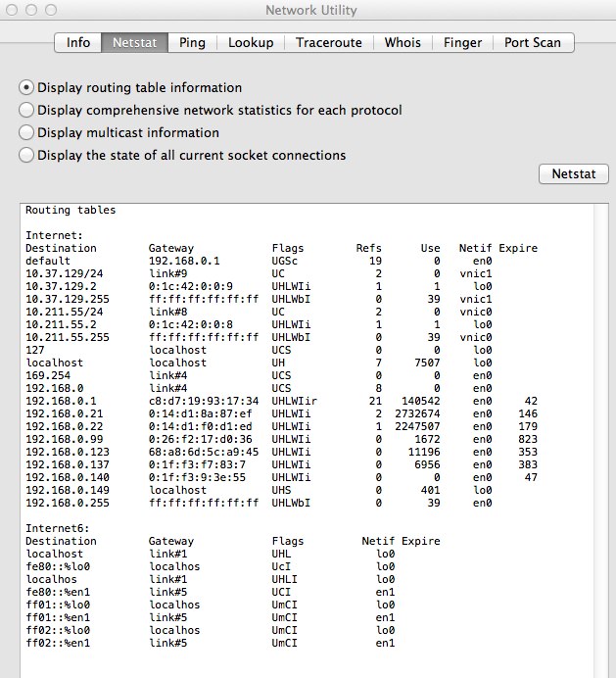Switch to the Info tab
This screenshot has width=616, height=678.
pyautogui.click(x=77, y=42)
